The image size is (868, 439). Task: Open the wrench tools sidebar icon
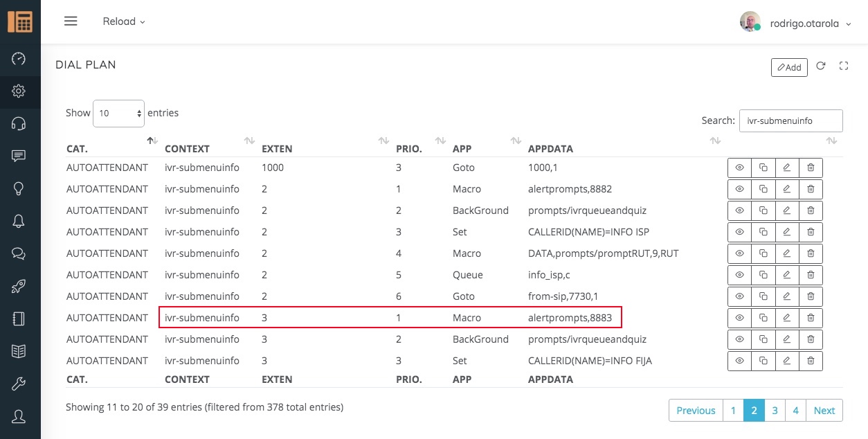click(x=19, y=384)
